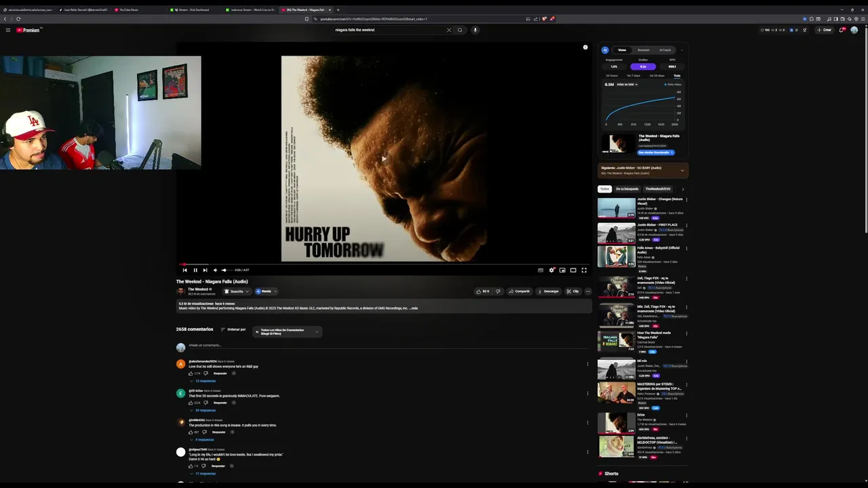Select the purple Outlier 9.2x badge
Screen dimensions: 868x488
pos(643,66)
